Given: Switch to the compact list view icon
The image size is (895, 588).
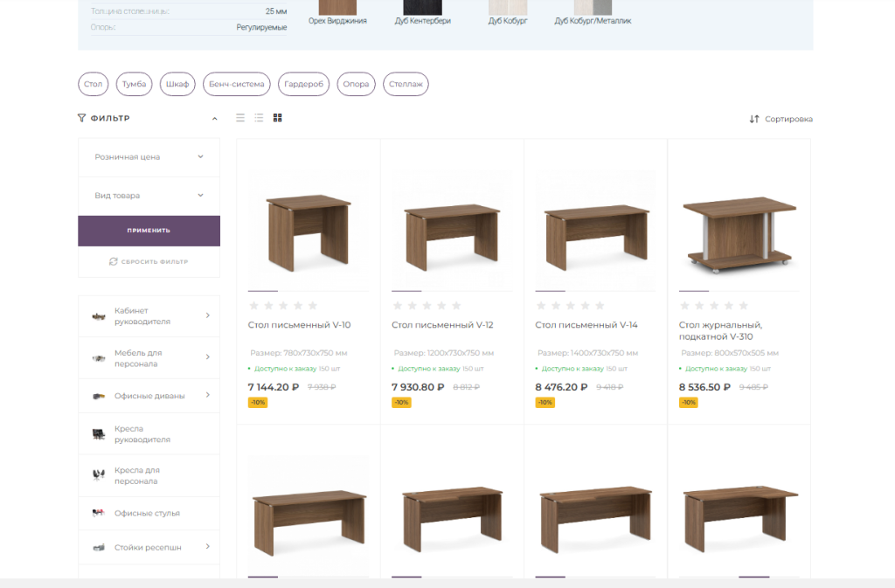Looking at the screenshot, I should (241, 118).
